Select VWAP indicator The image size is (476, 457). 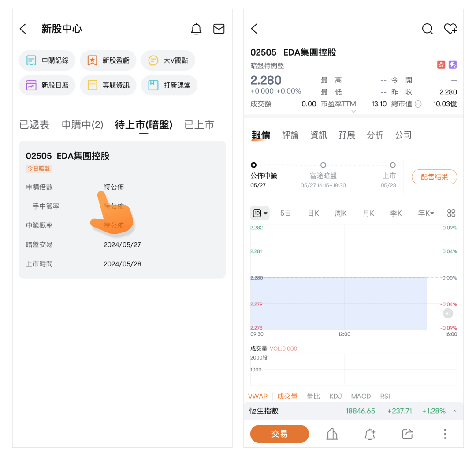coord(258,396)
